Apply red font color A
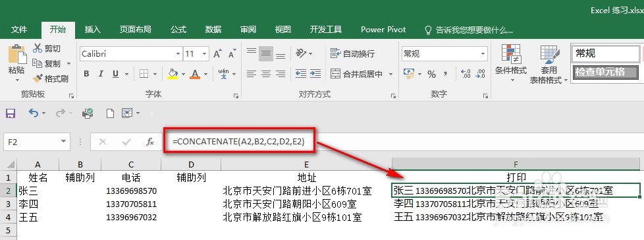The height and width of the screenshot is (240, 644). [x=195, y=74]
